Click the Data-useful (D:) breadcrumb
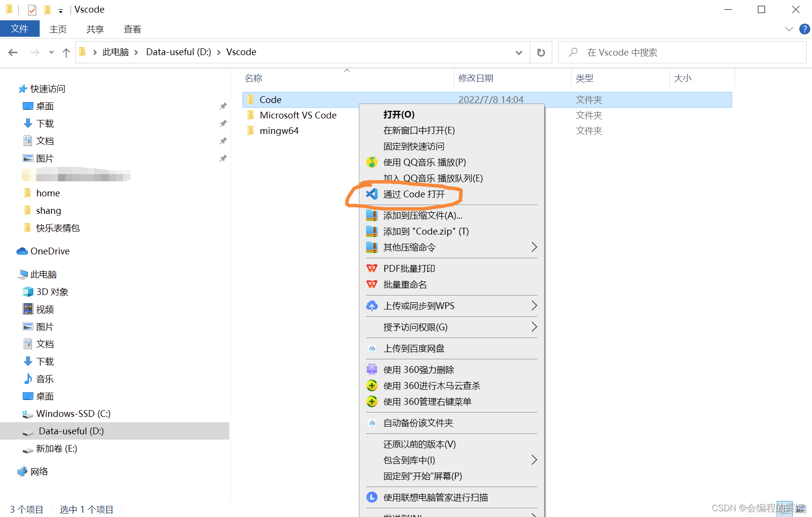The height and width of the screenshot is (517, 812). point(178,52)
